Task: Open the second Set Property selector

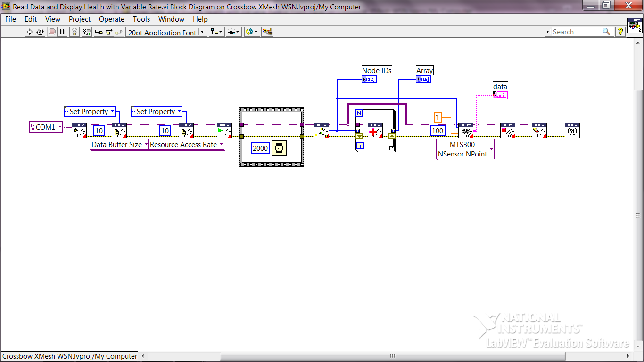Action: (157, 112)
